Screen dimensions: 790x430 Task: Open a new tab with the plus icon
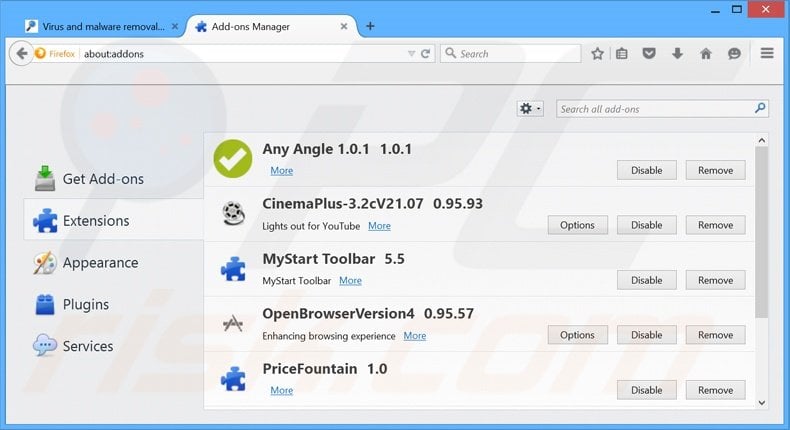pyautogui.click(x=370, y=26)
